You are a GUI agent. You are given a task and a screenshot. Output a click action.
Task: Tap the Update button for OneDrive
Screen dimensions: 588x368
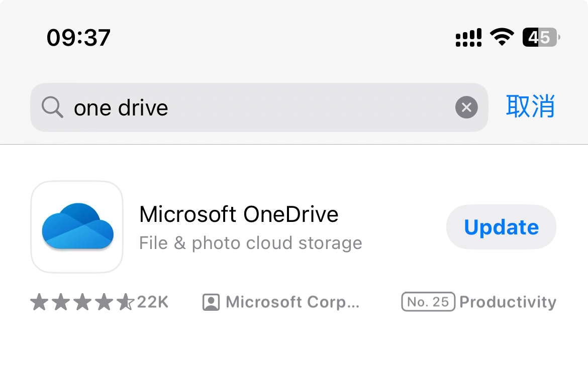coord(501,227)
